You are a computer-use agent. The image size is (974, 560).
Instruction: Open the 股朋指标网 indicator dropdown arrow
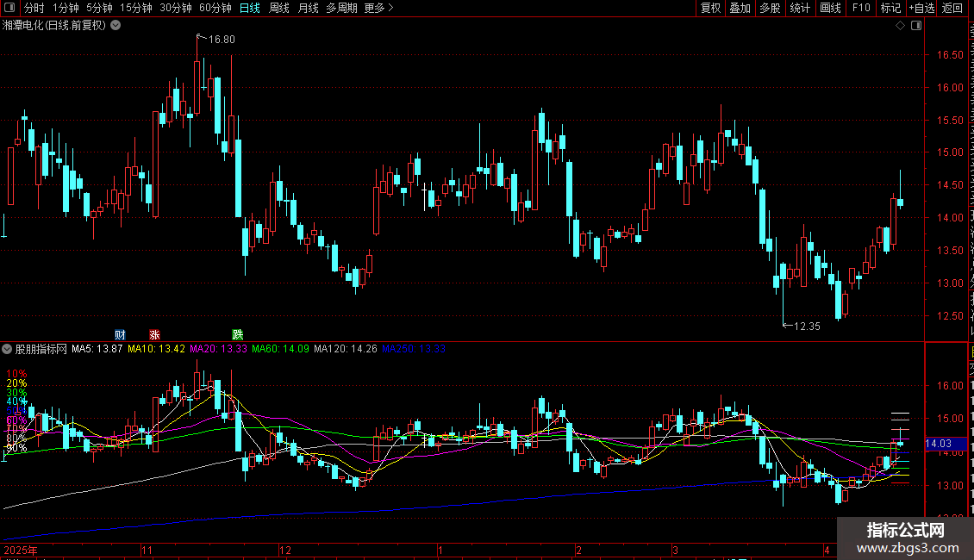(7, 349)
